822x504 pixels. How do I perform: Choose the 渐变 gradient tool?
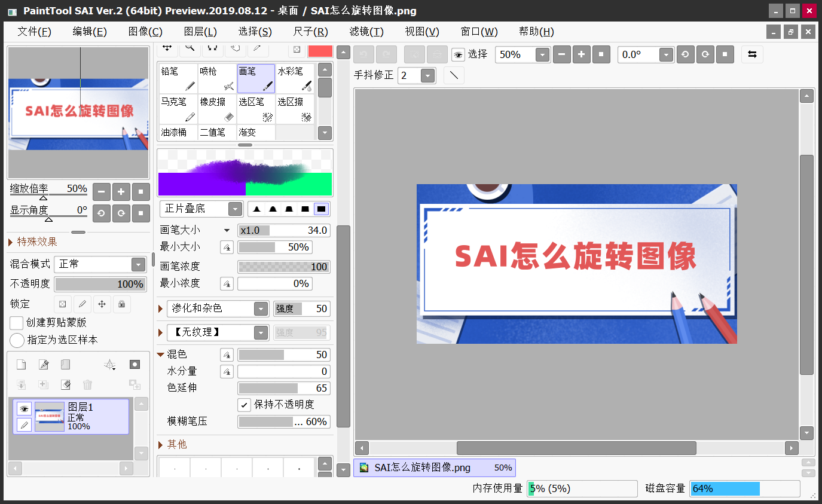[256, 132]
